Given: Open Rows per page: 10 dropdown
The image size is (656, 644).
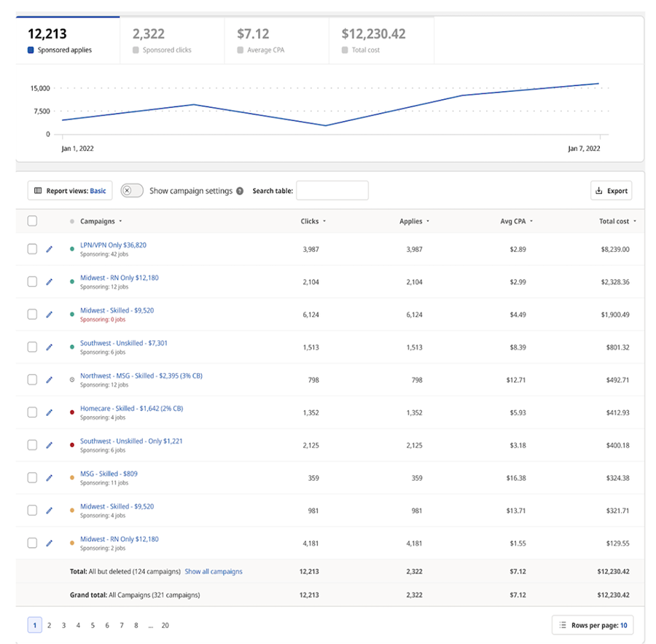Looking at the screenshot, I should (593, 625).
